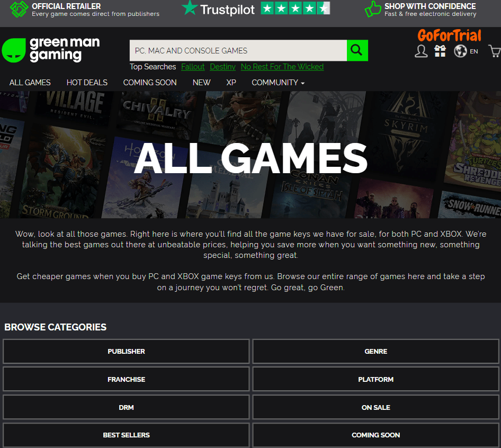Open the Destiny top search link
Screen dimensions: 501x448
click(223, 67)
